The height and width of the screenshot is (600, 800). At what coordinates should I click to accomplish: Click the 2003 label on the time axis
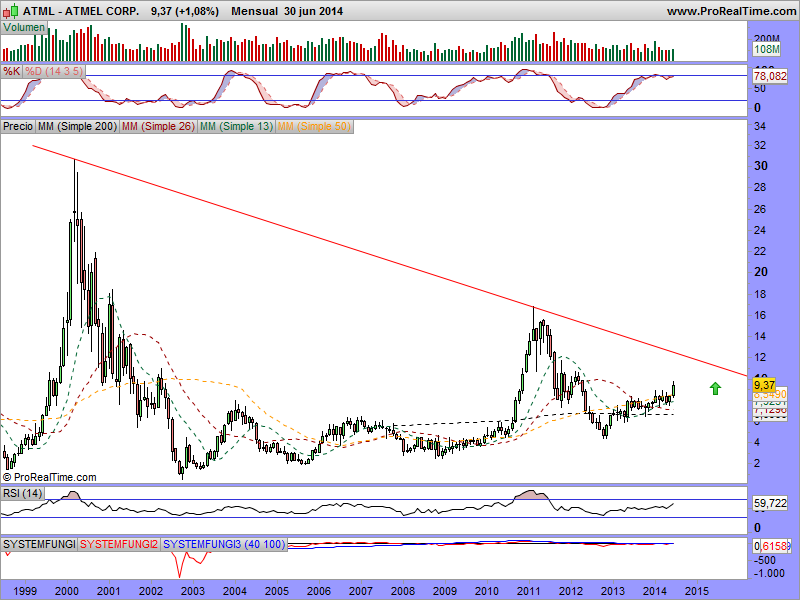coord(192,591)
